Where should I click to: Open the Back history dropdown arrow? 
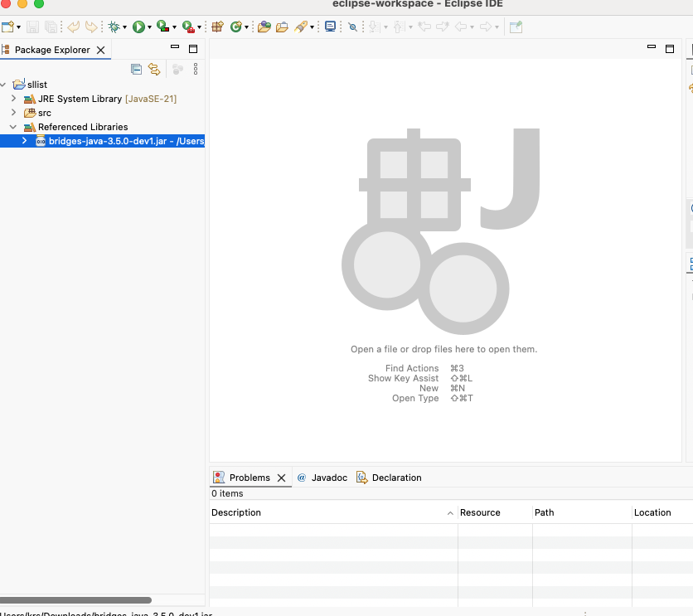click(472, 27)
